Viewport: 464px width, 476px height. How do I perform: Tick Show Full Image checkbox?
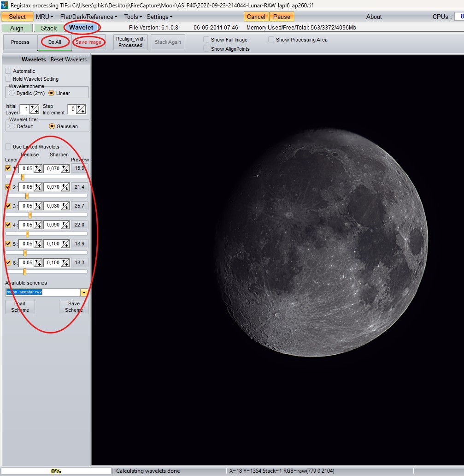[x=206, y=40]
